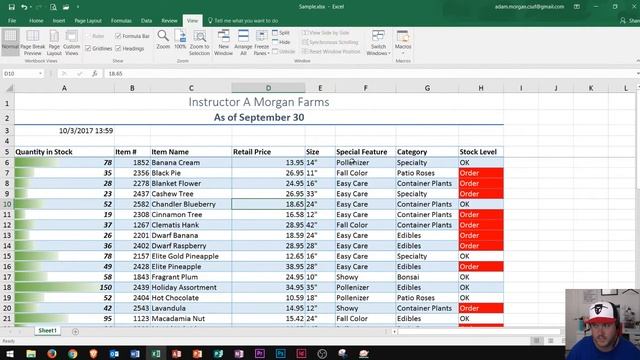640x360 pixels.
Task: Open OneNote from the taskbar
Action: click(239, 353)
